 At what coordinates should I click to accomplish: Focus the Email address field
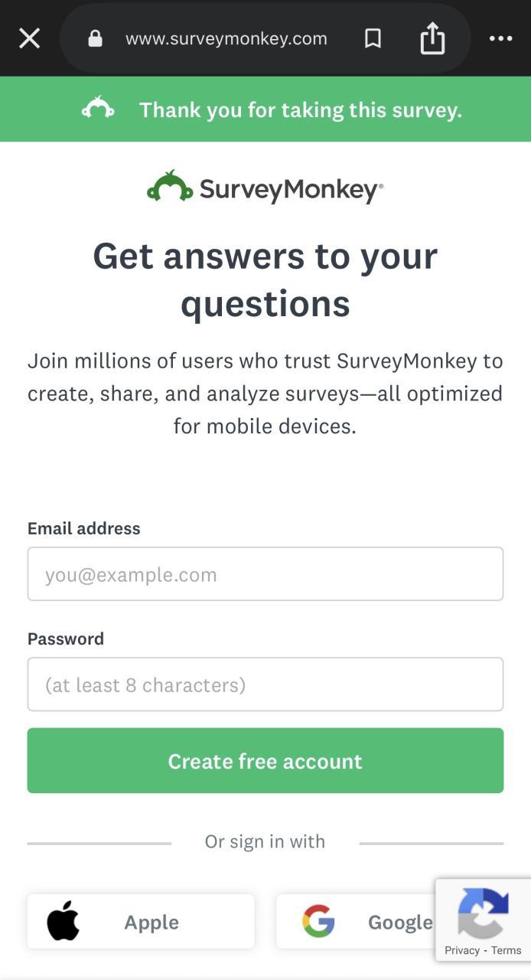click(265, 574)
